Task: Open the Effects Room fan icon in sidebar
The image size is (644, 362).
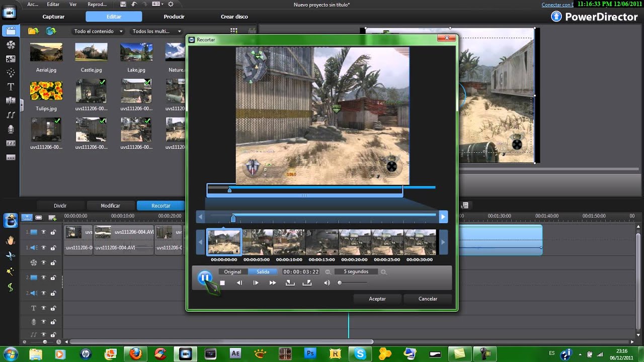Action: click(x=10, y=45)
